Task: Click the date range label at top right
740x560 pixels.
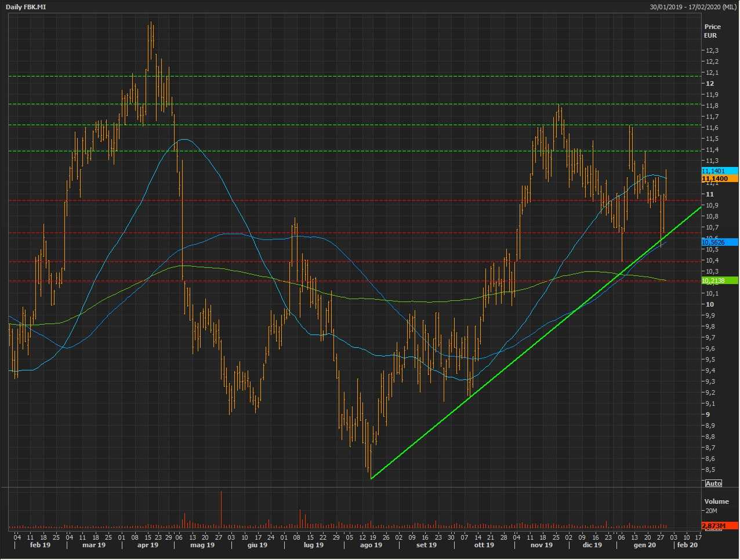Action: click(x=693, y=7)
